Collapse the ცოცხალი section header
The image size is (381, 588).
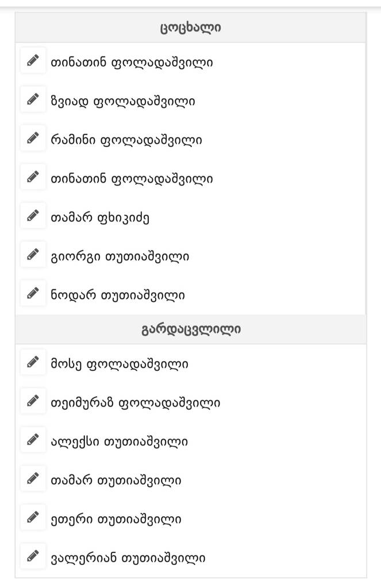point(190,25)
